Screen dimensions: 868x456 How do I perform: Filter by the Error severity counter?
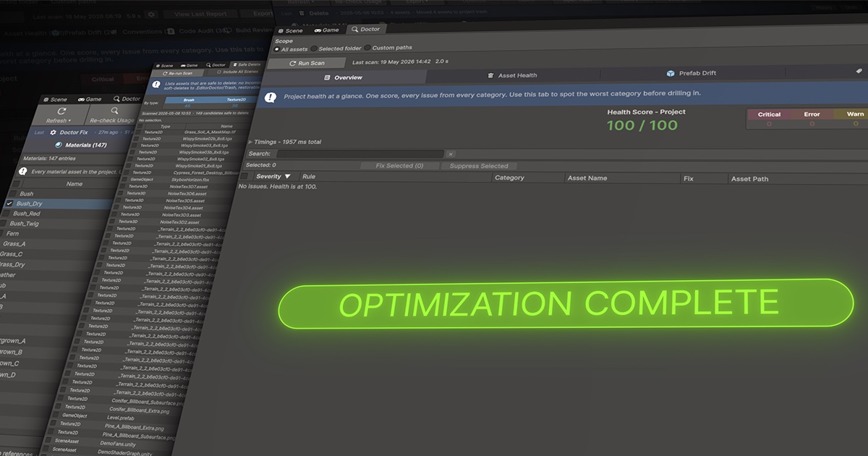[812, 119]
